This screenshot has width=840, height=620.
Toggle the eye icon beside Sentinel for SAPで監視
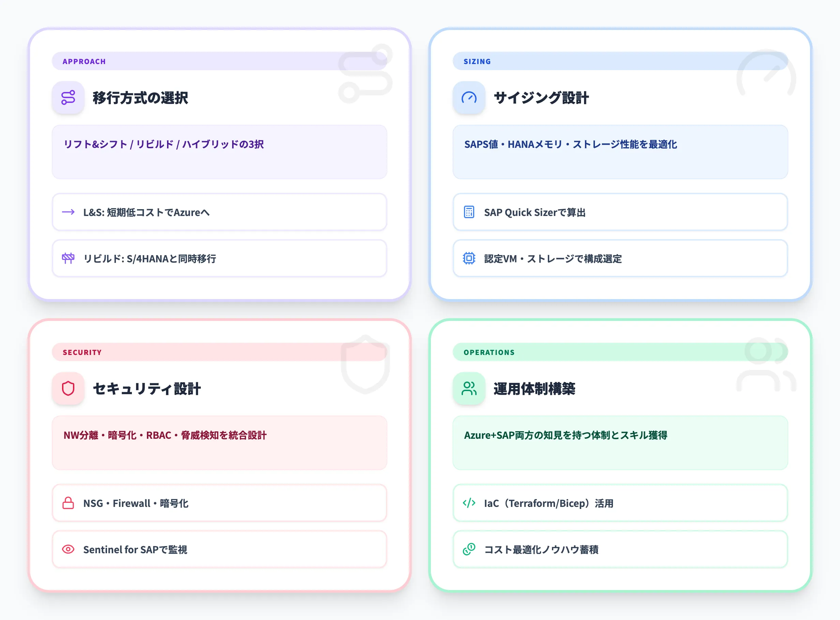click(x=68, y=549)
